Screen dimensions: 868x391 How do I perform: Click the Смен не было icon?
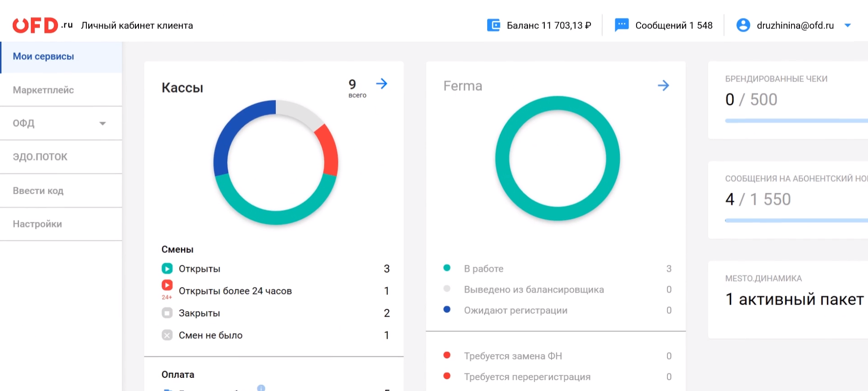[167, 335]
